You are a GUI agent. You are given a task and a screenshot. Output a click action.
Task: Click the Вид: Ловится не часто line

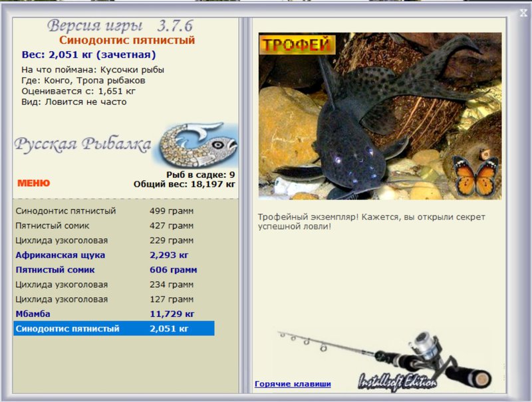tap(74, 102)
